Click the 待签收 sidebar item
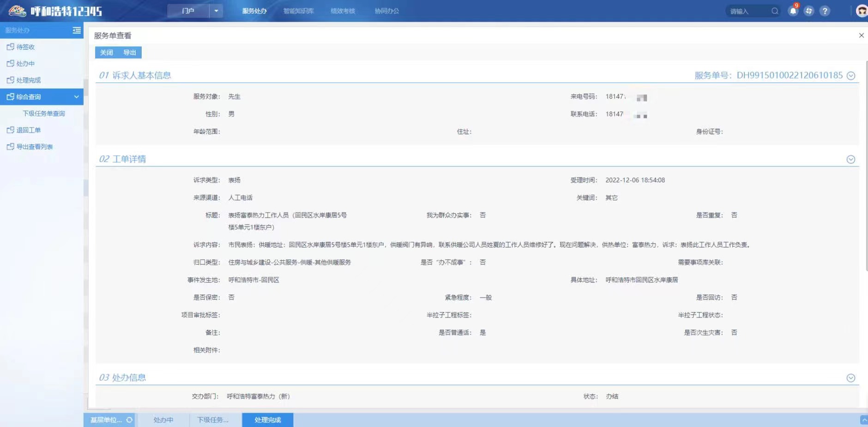The height and width of the screenshot is (427, 868). pyautogui.click(x=25, y=47)
